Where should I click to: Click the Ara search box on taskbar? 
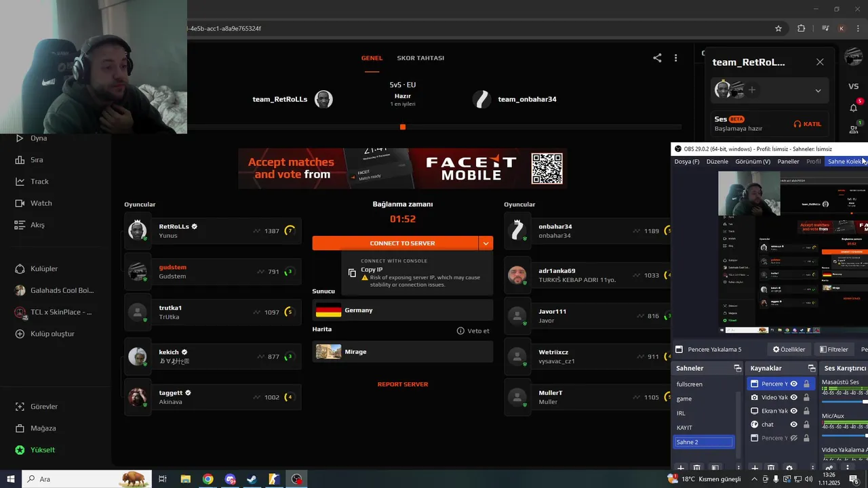[88, 479]
